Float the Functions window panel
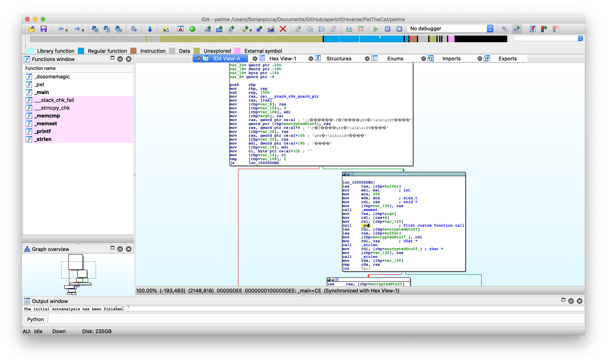This screenshot has height=364, width=607. click(120, 59)
